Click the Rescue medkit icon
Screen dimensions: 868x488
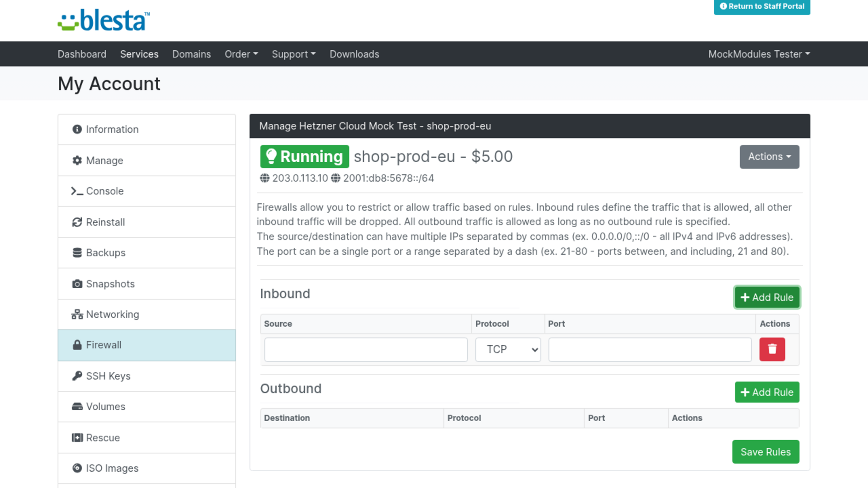77,437
